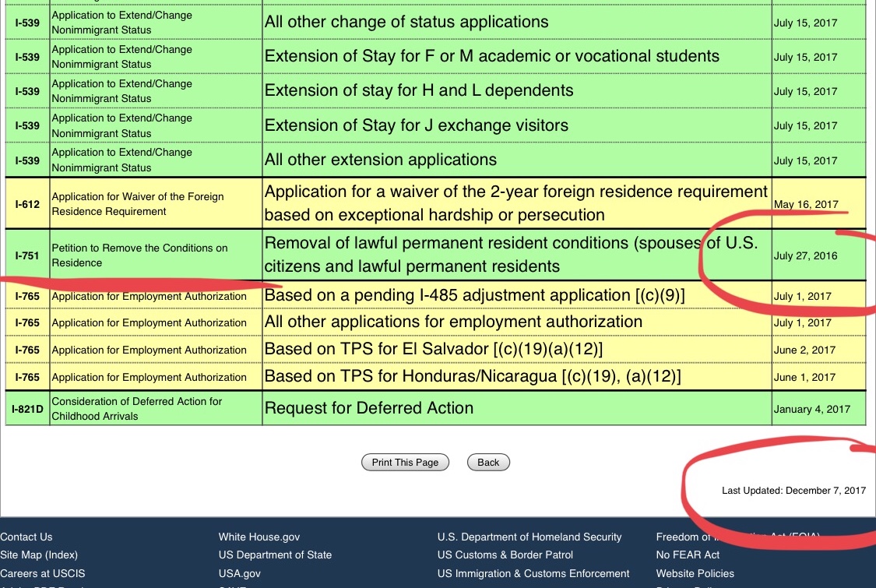Open US Immigration & Customs Enforcement link
Viewport: 876px width, 588px height.
533,573
